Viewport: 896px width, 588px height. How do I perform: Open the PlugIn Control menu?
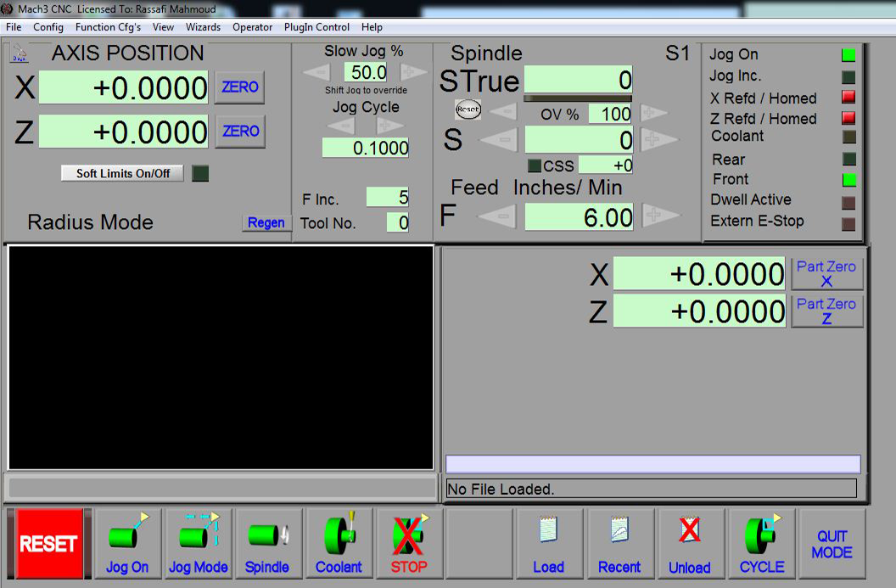point(316,27)
